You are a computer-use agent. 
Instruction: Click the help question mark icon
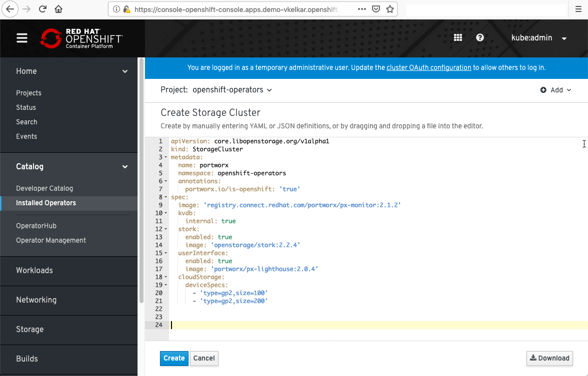(480, 38)
